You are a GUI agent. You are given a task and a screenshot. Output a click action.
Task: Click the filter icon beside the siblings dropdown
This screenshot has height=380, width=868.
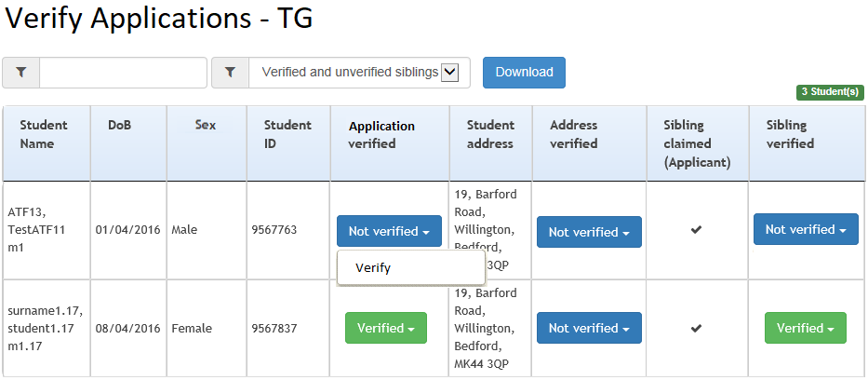tap(231, 73)
